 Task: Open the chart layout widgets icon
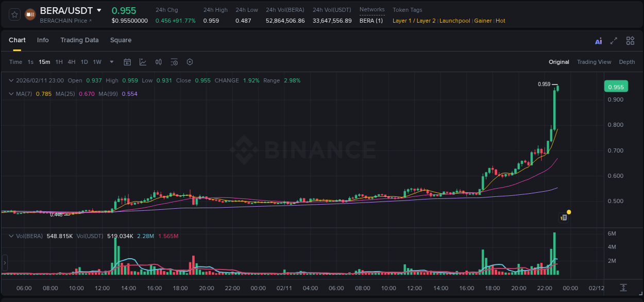[629, 41]
